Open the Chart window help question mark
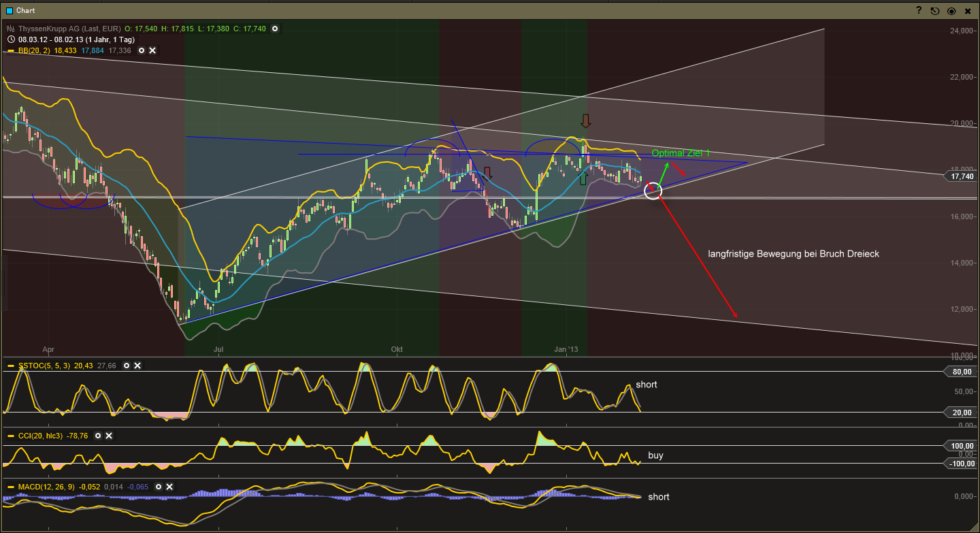The height and width of the screenshot is (533, 980). pyautogui.click(x=919, y=11)
